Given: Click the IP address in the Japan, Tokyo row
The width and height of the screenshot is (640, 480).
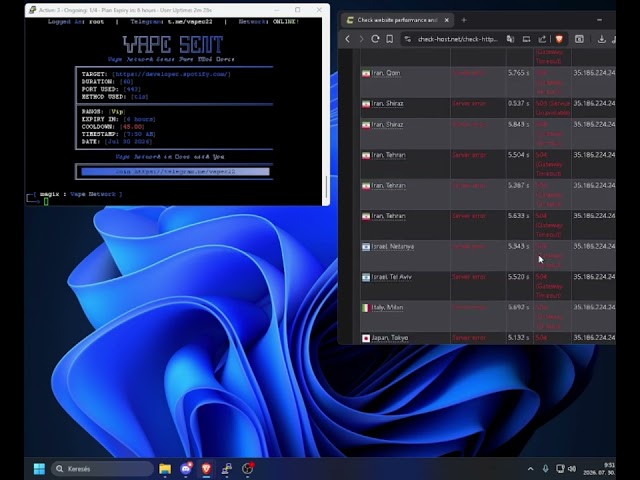Looking at the screenshot, I should (x=594, y=338).
